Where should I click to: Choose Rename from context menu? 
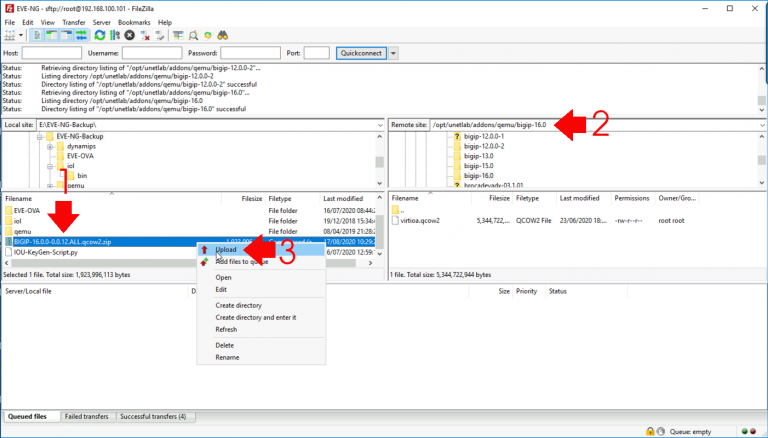[x=261, y=358]
